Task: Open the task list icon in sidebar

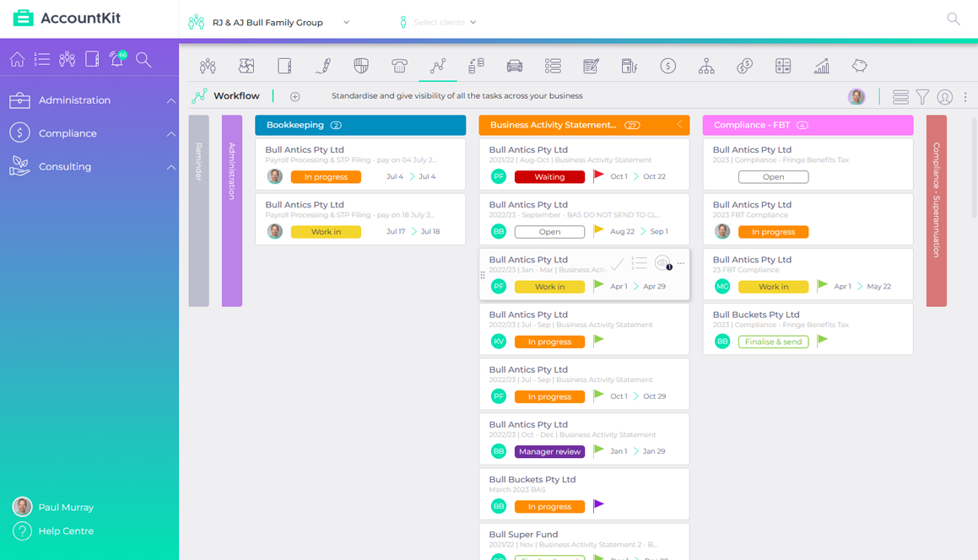Action: [42, 59]
